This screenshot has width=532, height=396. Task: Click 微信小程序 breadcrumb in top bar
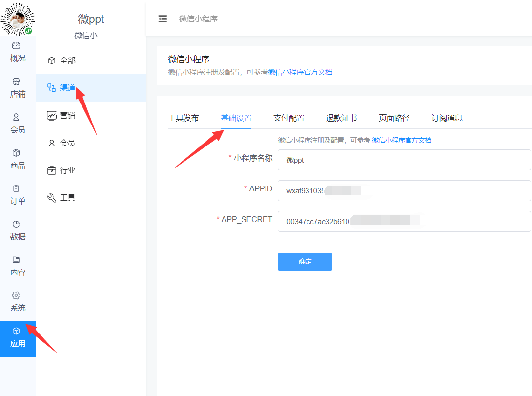199,19
